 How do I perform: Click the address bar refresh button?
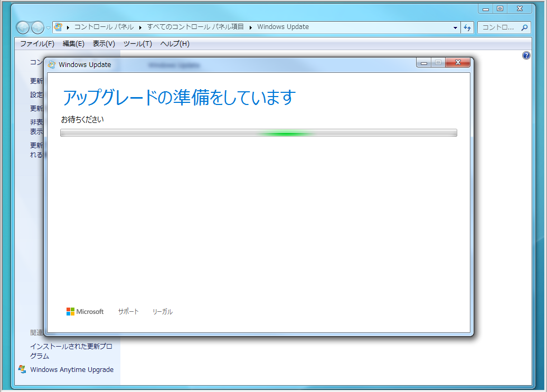[x=467, y=27]
